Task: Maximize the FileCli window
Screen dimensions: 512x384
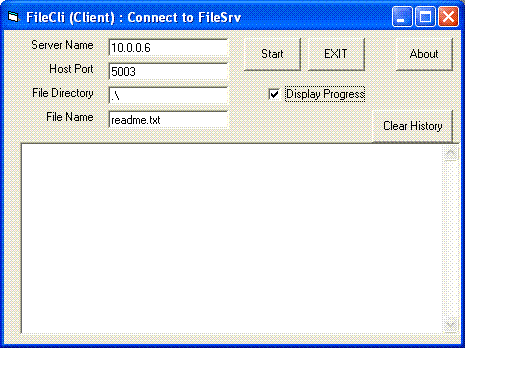Action: [425, 16]
